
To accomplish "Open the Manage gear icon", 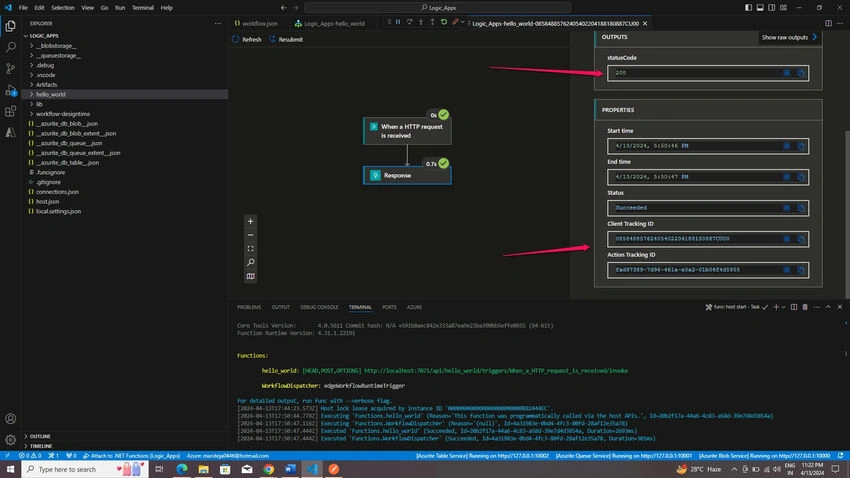I will click(x=10, y=440).
